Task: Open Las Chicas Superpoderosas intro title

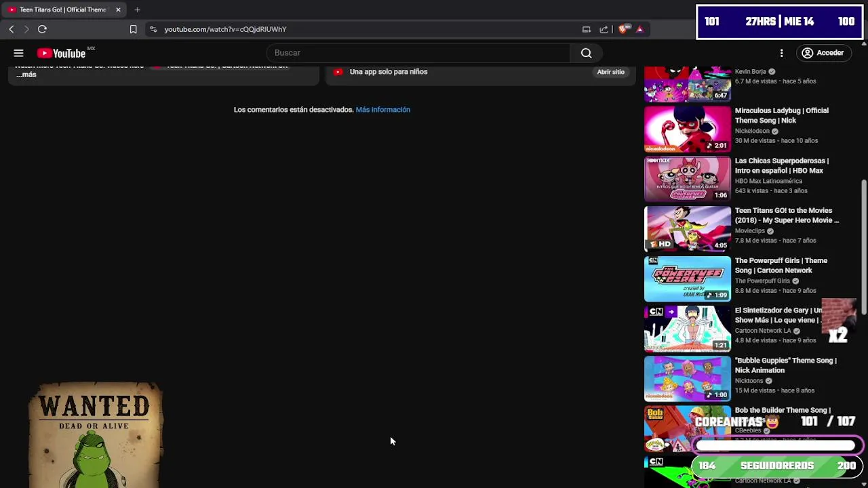Action: click(x=782, y=165)
